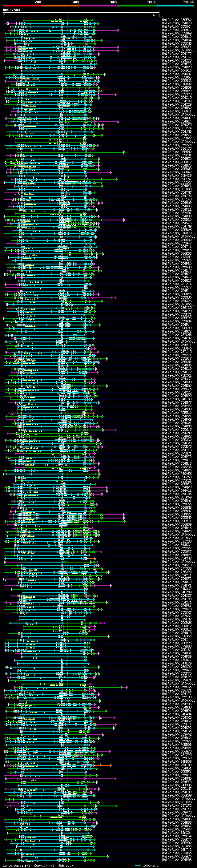Image resolution: width=197 pixels, height=868 pixels.
Task: Select the UniRef100_Q54IH9 label
Action: pos(176,765)
